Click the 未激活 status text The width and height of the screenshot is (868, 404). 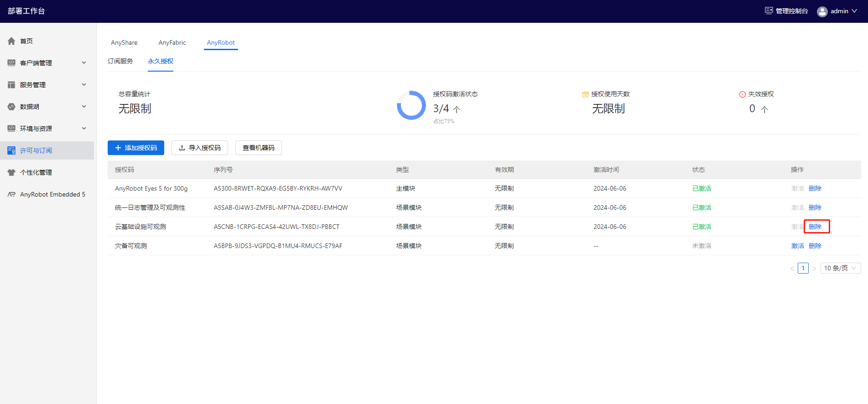tap(702, 246)
